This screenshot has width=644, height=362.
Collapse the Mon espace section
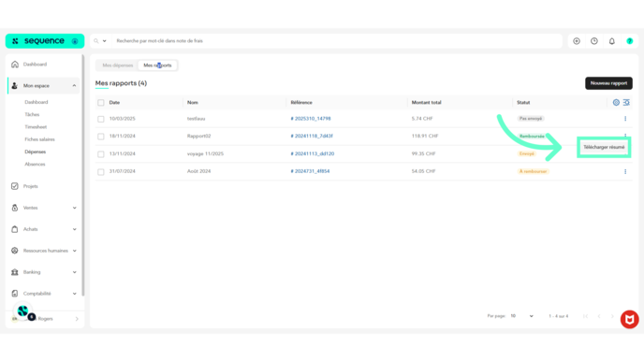(74, 86)
